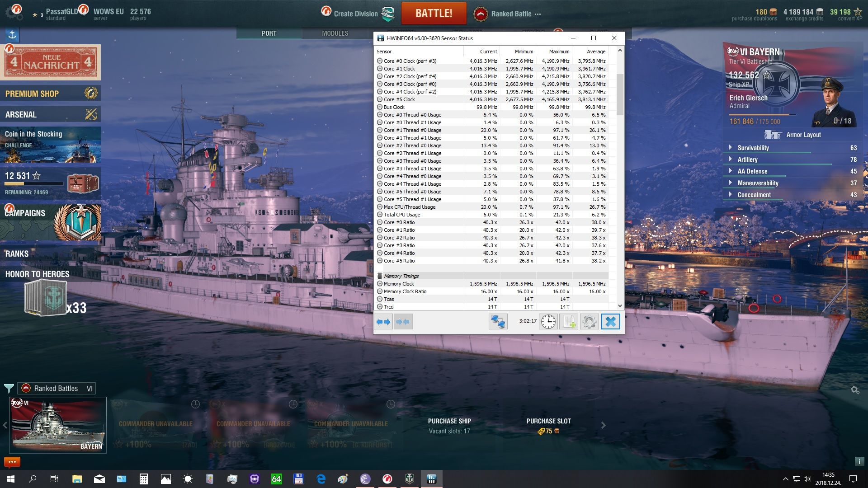Click PURCHASE SLOT for 75 doubloons
868x488 pixels.
pyautogui.click(x=548, y=426)
